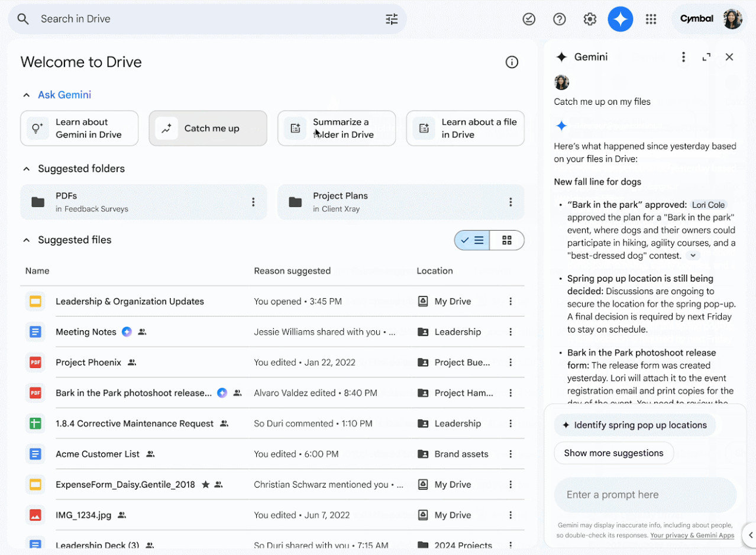The image size is (756, 555).
Task: Open the offline ready status checkmark icon
Action: coord(529,20)
